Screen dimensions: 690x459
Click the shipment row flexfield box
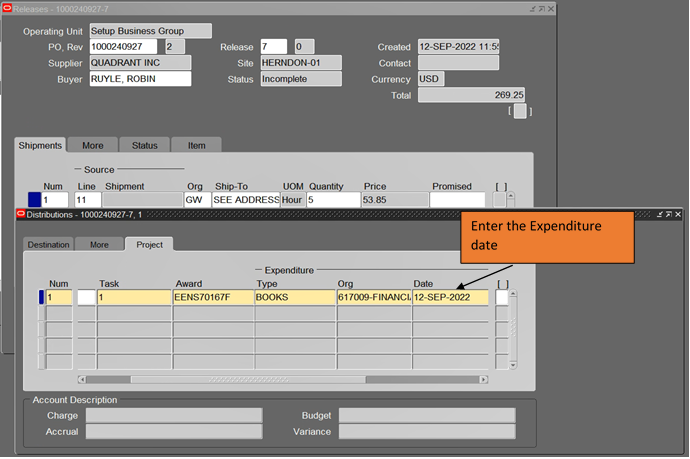click(x=499, y=199)
